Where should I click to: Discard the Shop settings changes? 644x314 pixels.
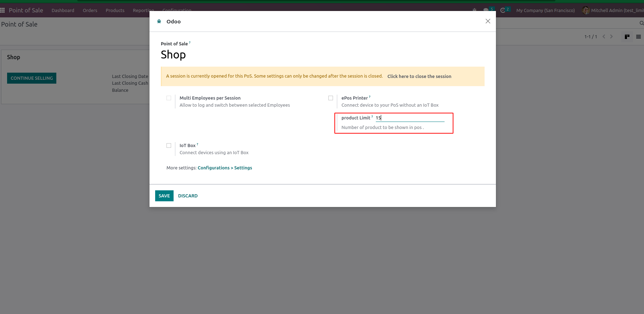[188, 196]
